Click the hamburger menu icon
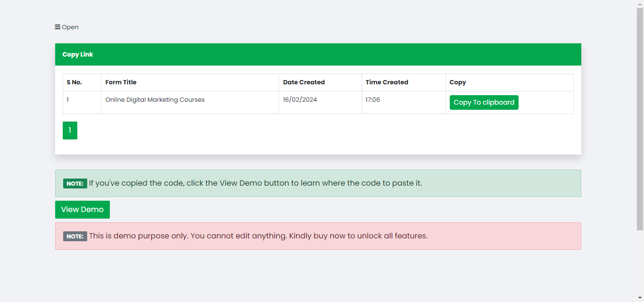Image resolution: width=644 pixels, height=302 pixels. (x=58, y=27)
